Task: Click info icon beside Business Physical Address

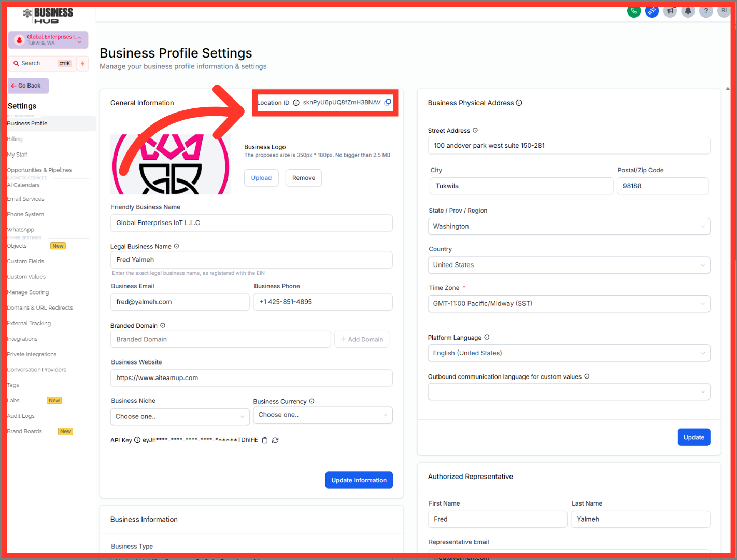Action: (x=519, y=103)
